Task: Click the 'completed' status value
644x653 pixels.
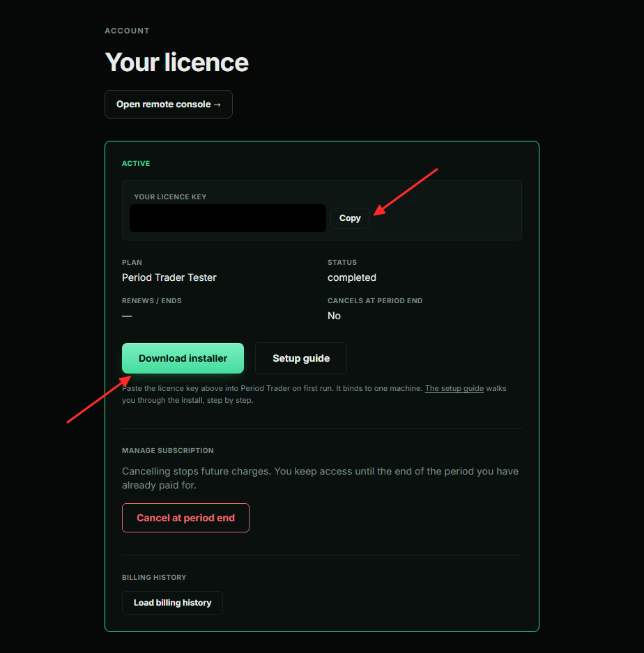Action: click(x=352, y=277)
